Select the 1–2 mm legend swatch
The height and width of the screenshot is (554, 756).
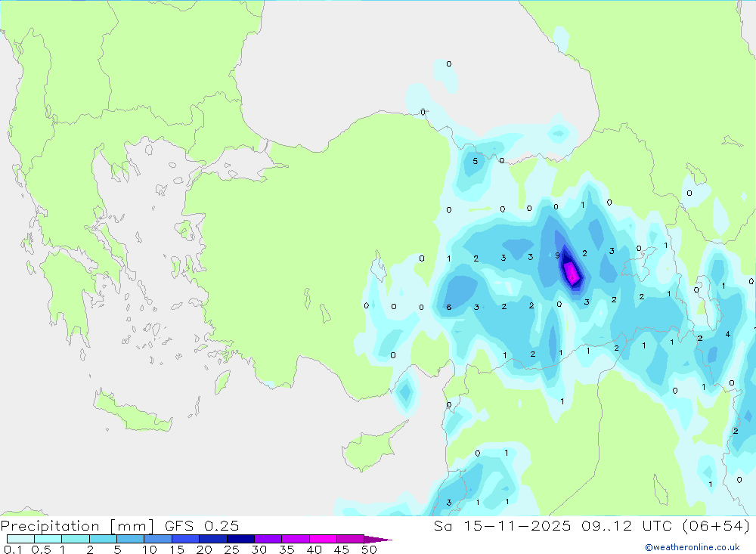click(x=75, y=539)
